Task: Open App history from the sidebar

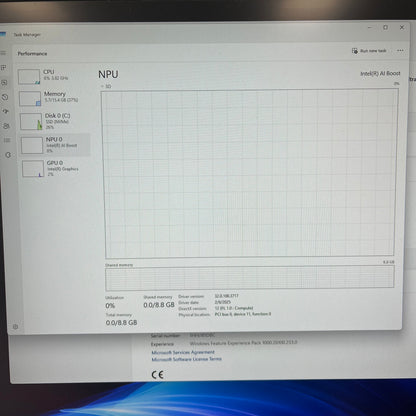Action: click(5, 97)
